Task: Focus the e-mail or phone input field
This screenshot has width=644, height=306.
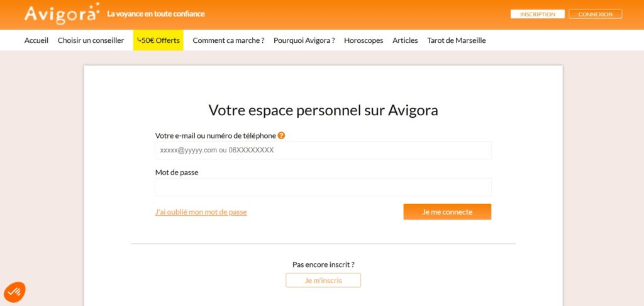Action: pos(323,150)
